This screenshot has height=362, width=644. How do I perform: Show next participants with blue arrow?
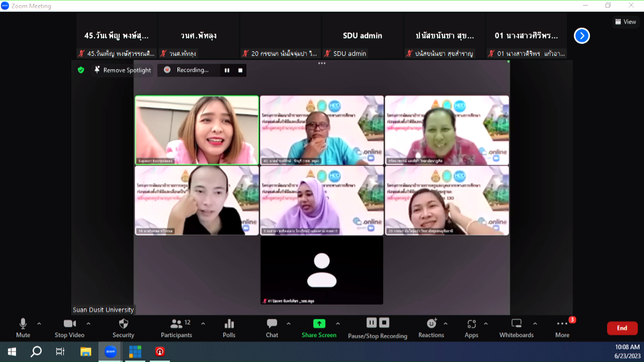pyautogui.click(x=582, y=36)
